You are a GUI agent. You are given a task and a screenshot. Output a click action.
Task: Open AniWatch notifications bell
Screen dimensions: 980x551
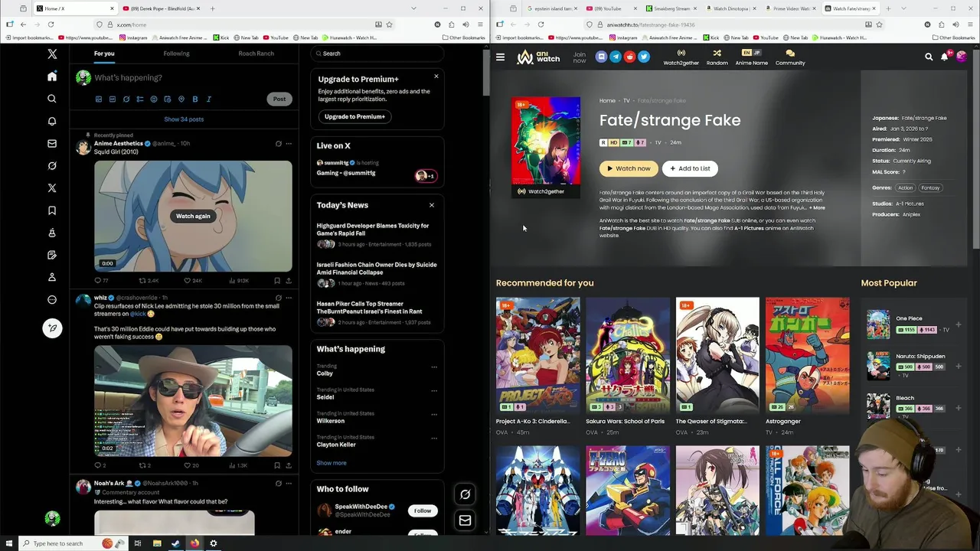945,57
